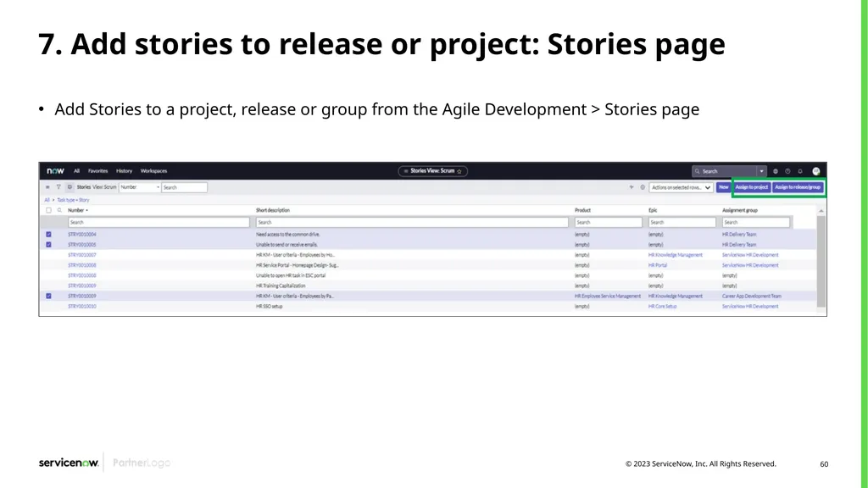Click the Assignment group column header
The image size is (868, 488).
739,210
